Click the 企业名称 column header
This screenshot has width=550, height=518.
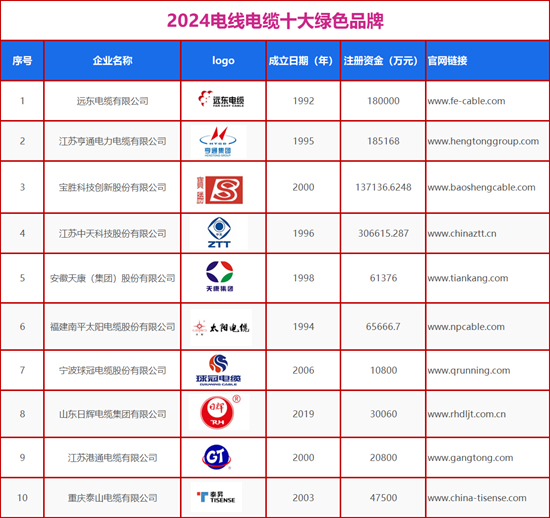tap(112, 61)
